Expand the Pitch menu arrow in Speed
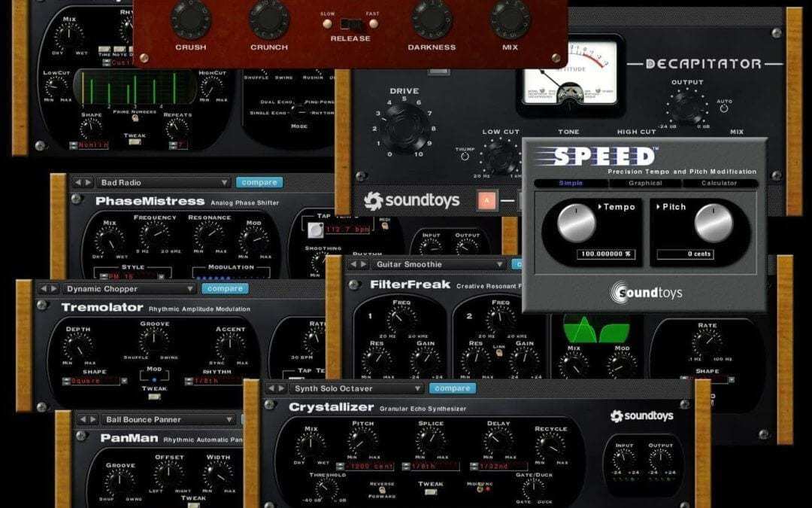This screenshot has width=812, height=508. point(659,207)
